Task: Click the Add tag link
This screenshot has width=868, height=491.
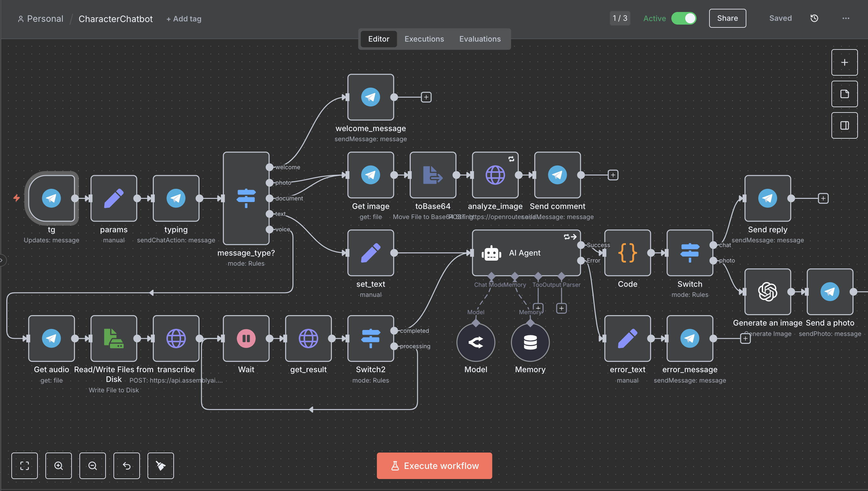Action: [x=184, y=19]
